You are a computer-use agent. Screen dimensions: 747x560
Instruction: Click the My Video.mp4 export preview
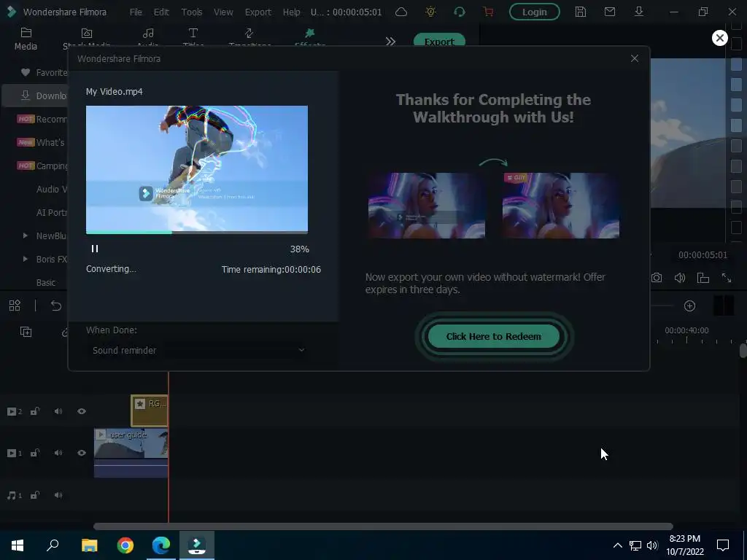197,168
